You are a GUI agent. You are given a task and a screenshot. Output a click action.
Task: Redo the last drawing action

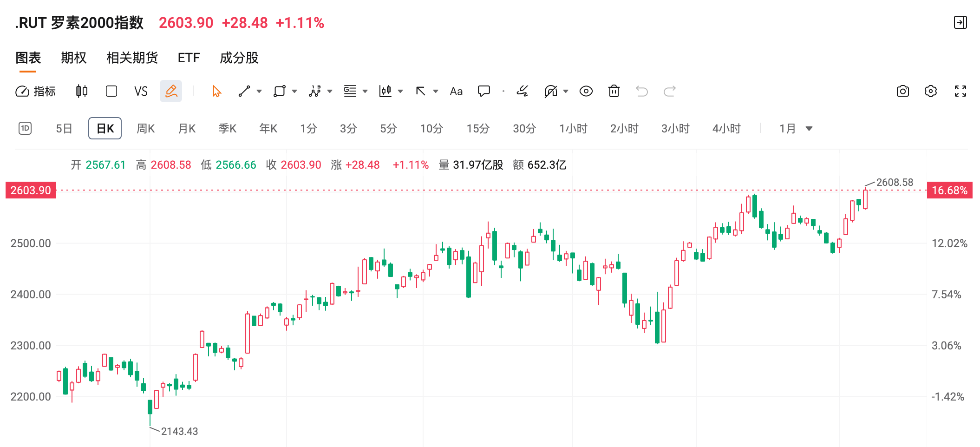point(670,91)
